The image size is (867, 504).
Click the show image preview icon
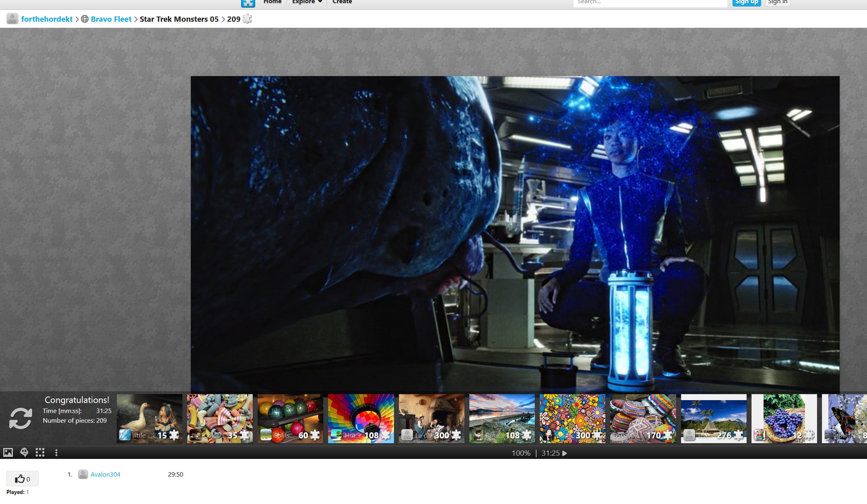click(8, 452)
